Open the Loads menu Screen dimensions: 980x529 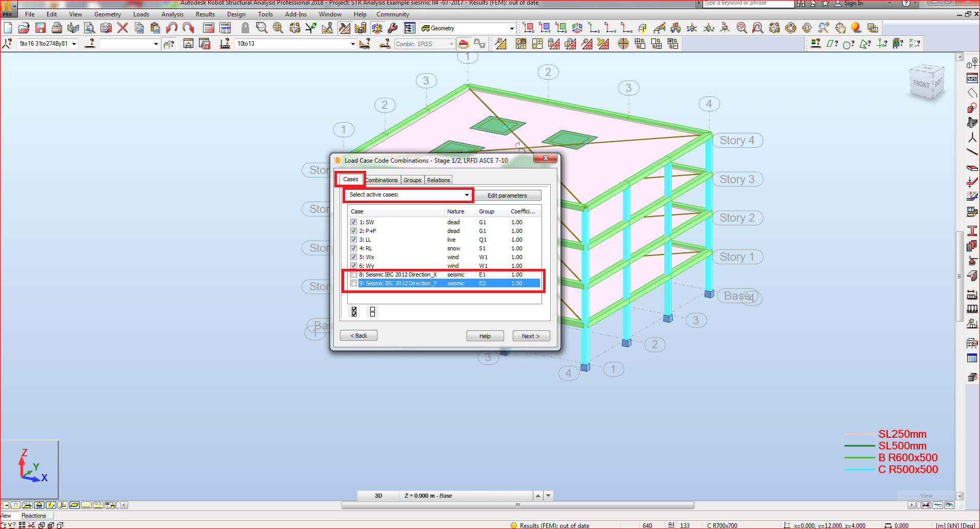[x=141, y=14]
